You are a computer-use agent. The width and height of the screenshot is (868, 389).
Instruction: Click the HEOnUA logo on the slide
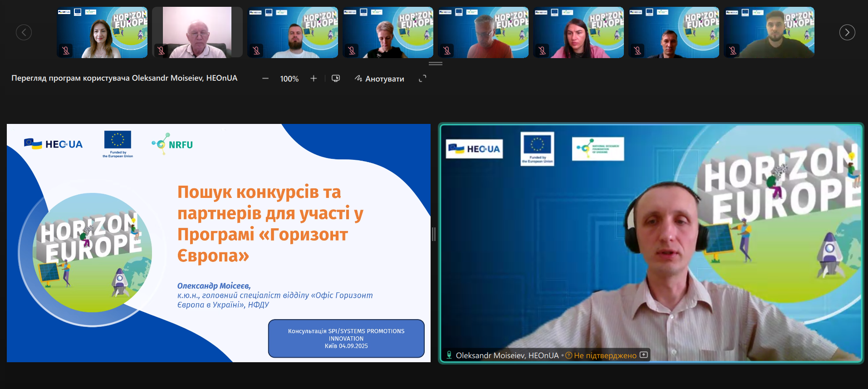point(53,144)
